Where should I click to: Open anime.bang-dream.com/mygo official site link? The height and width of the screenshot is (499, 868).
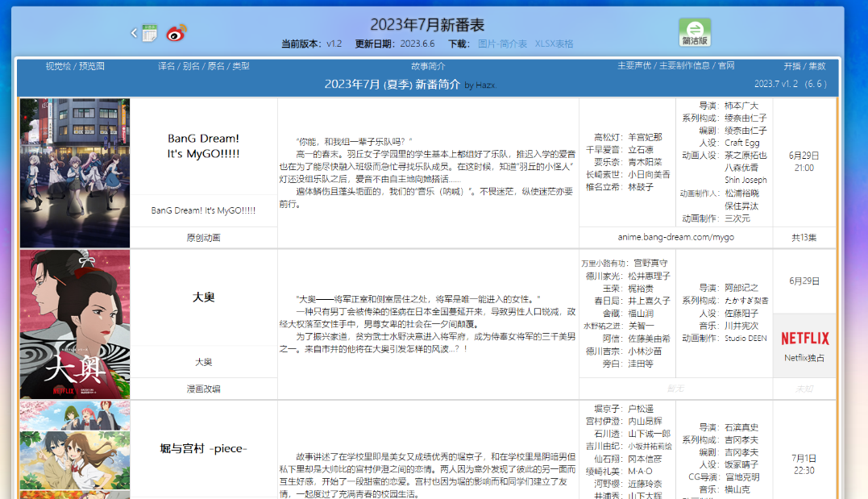[x=676, y=237]
